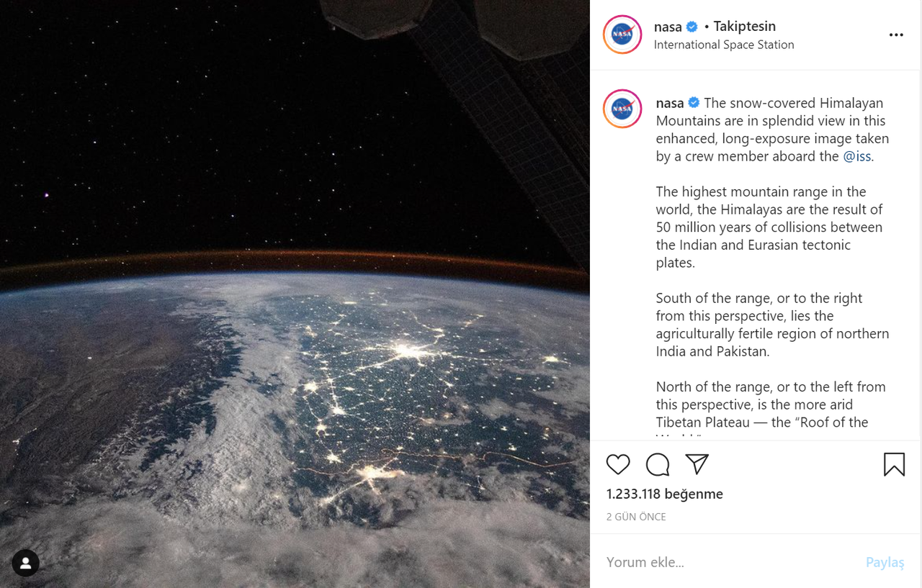The width and height of the screenshot is (922, 588).
Task: Click NASA avatar beside the caption
Action: tap(622, 109)
